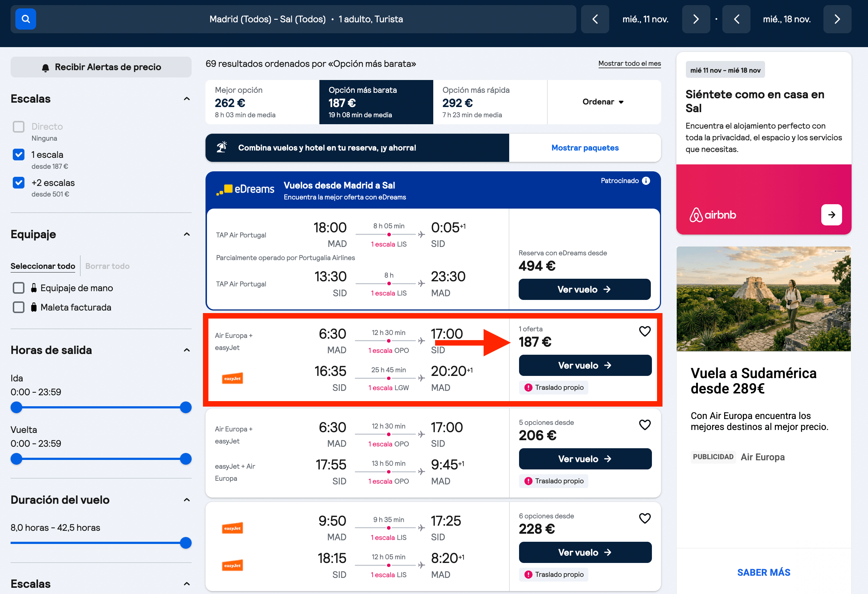Viewport: 868px width, 594px height.
Task: Click Traslado propio warning on 187 € result
Action: click(x=553, y=387)
